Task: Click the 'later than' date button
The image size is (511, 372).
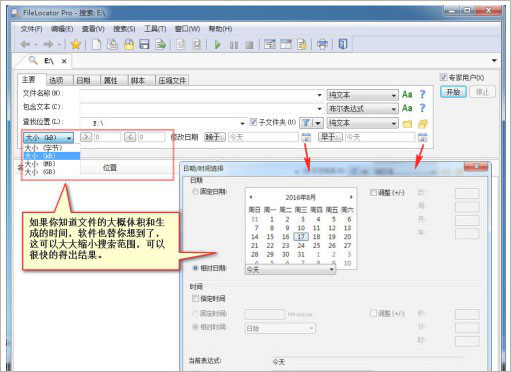Action: pos(214,137)
